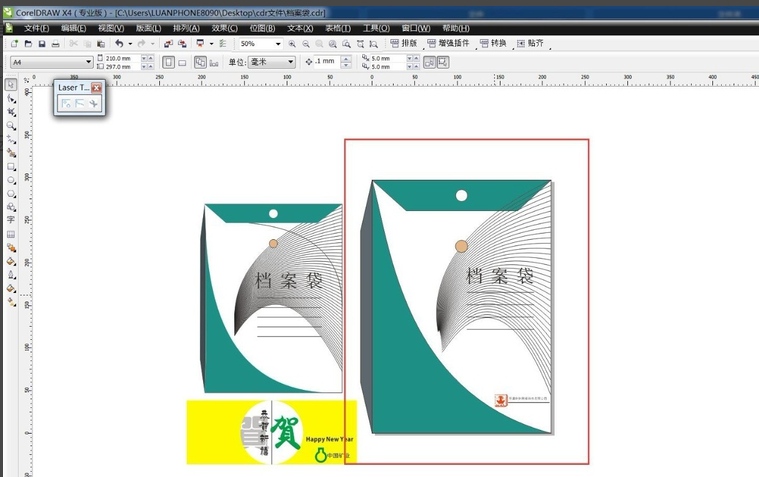The height and width of the screenshot is (477, 759).
Task: Click the Print icon in the toolbar
Action: tap(55, 44)
